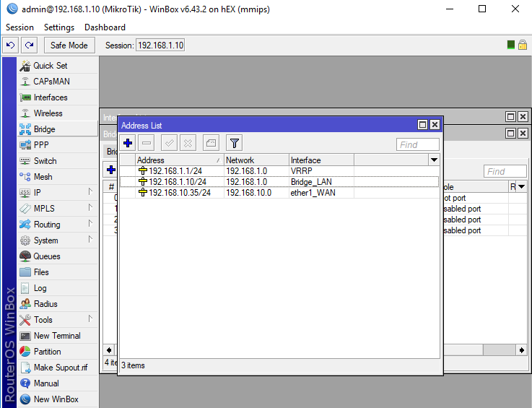Open CAPsMAN in the sidebar

(x=58, y=82)
